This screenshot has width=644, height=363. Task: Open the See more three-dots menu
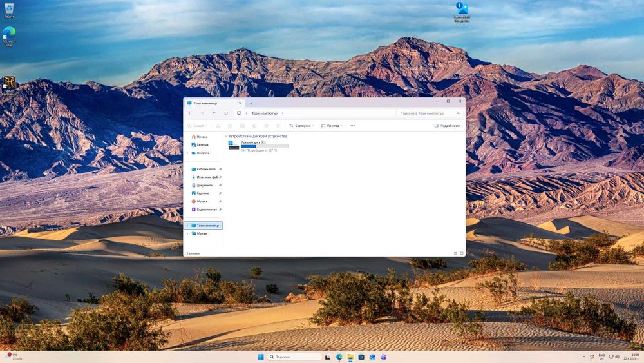353,126
